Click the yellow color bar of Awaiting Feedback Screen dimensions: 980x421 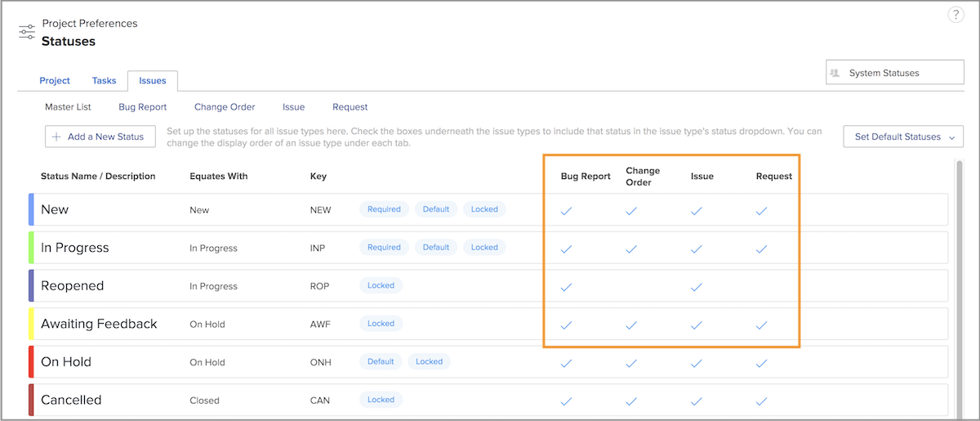click(x=31, y=324)
